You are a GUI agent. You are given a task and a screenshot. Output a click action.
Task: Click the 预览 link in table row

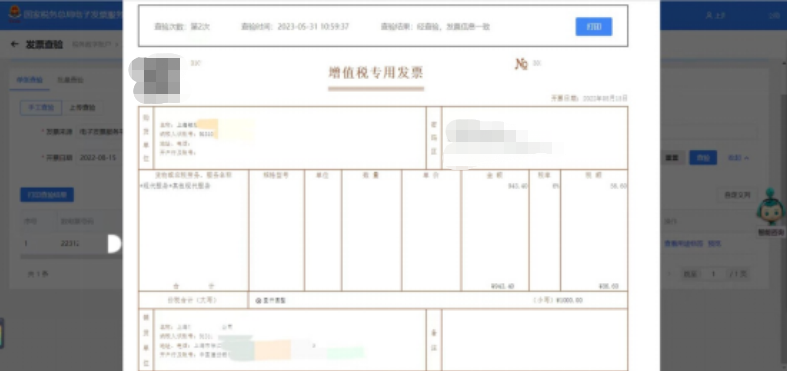(x=714, y=243)
